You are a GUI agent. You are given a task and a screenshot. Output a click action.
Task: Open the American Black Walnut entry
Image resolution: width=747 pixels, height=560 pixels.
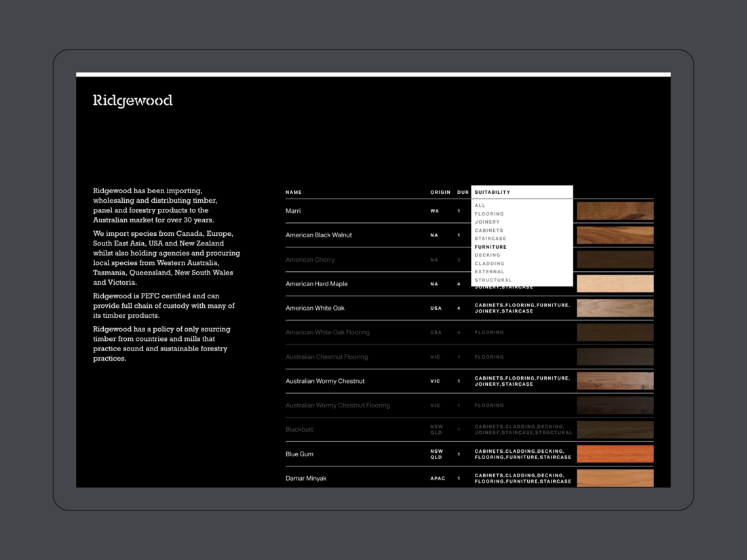pos(319,235)
